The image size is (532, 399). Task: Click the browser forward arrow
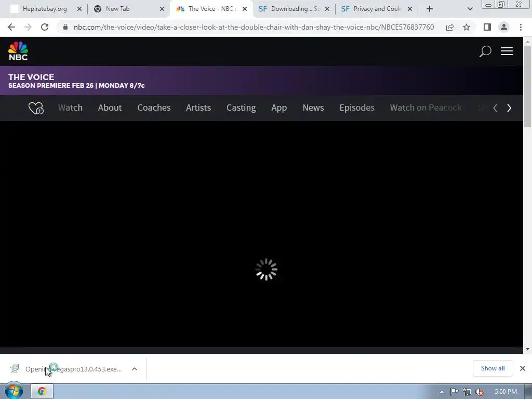tap(28, 27)
